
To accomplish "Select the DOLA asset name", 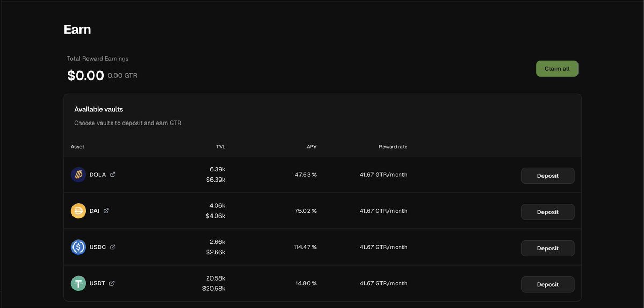I will coord(98,175).
